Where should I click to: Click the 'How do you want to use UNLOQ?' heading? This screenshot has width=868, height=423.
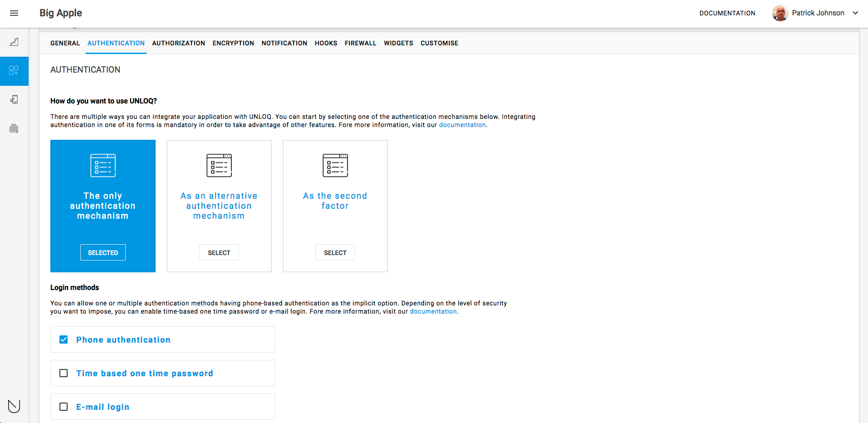pos(103,101)
